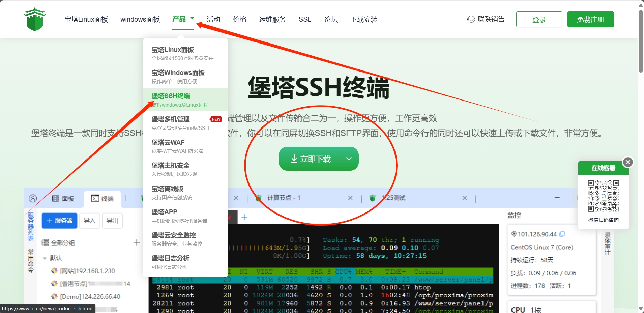644x313 pixels.
Task: Copy IP 101.126.90.44 via copy icon
Action: tap(562, 234)
